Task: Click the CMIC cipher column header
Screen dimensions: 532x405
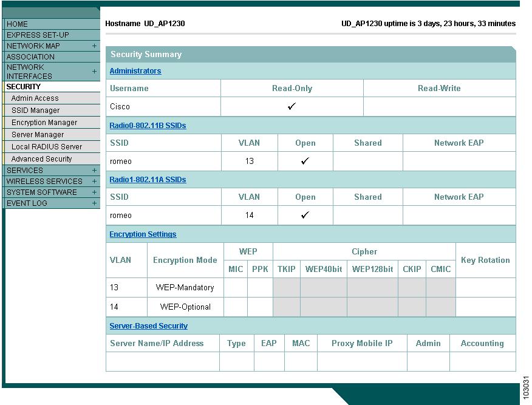Action: [x=441, y=269]
